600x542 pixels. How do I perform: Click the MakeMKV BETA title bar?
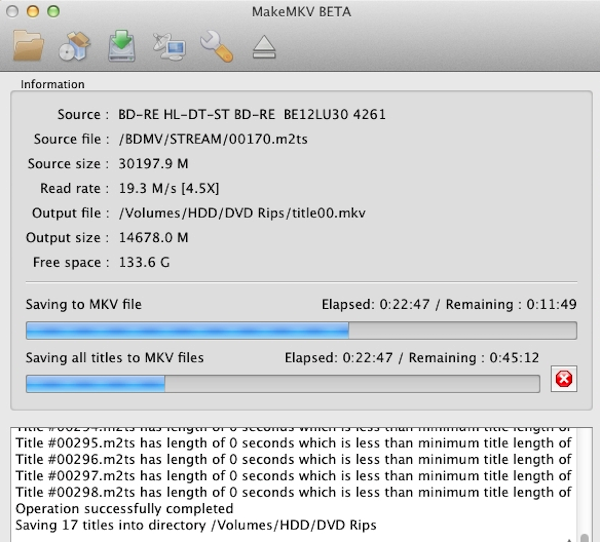point(300,10)
